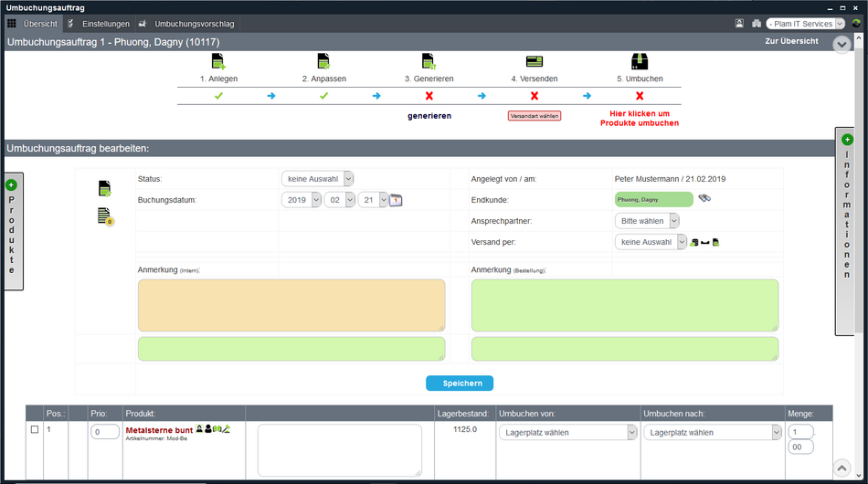Expand the Informationen side panel
This screenshot has height=484, width=868.
click(847, 231)
